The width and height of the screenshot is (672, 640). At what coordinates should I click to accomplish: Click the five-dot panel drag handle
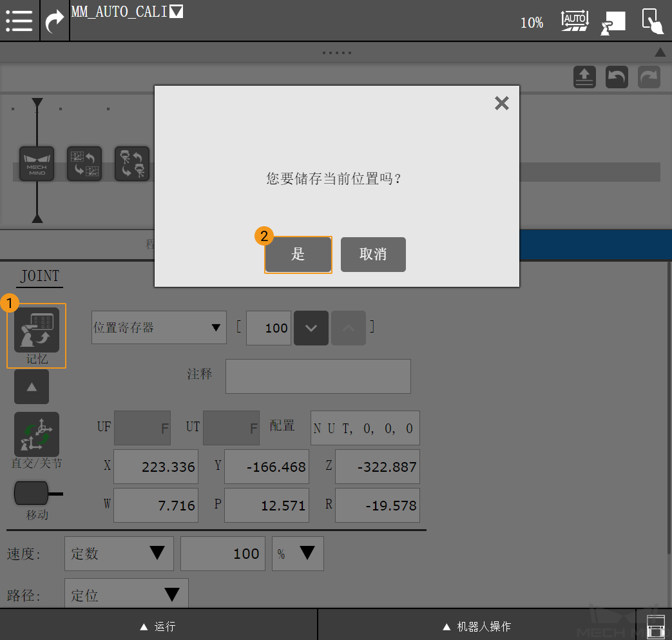[x=337, y=53]
